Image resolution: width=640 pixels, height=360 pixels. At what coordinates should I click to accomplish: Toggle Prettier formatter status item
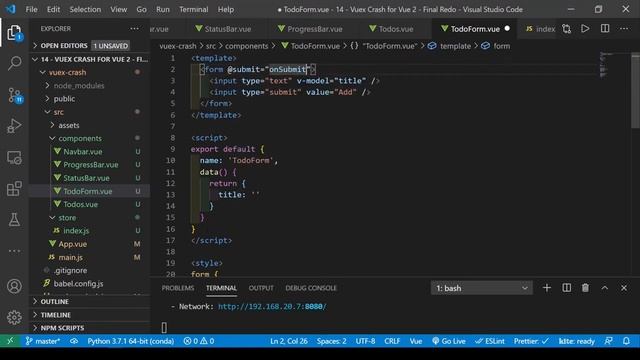coord(531,341)
